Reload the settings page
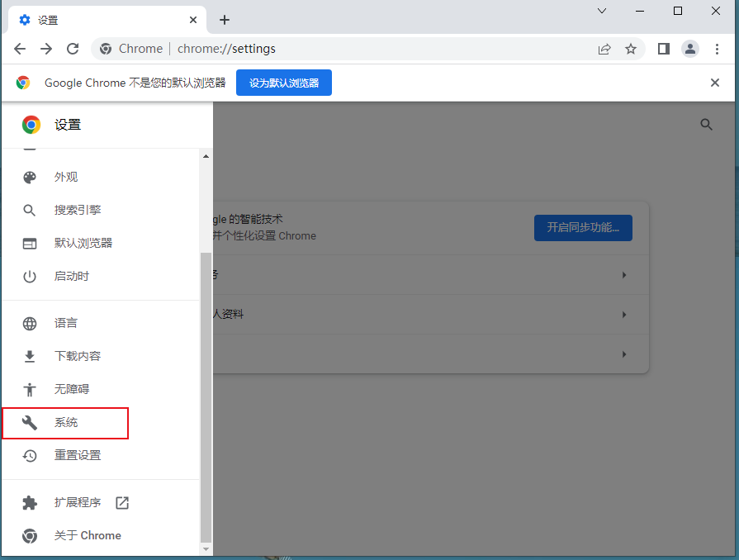The width and height of the screenshot is (739, 560). tap(73, 49)
